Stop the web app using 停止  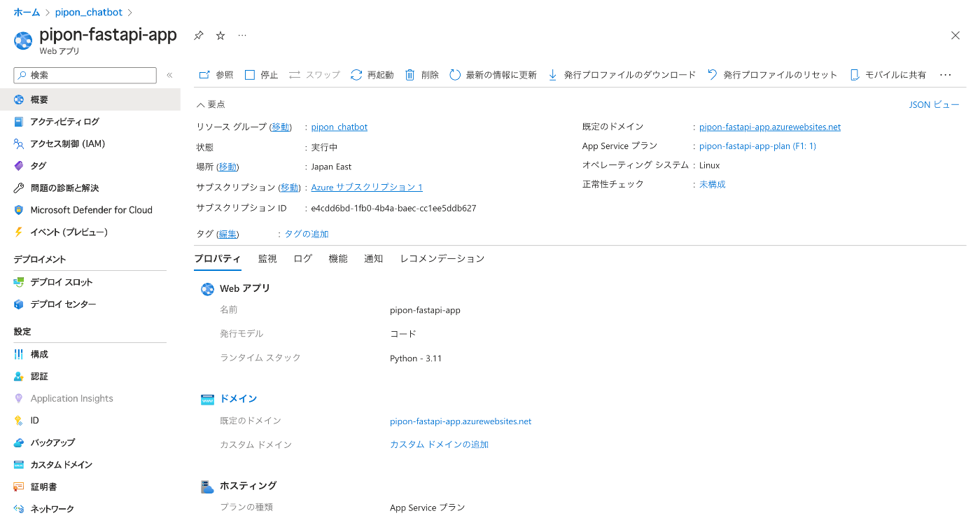pos(261,75)
